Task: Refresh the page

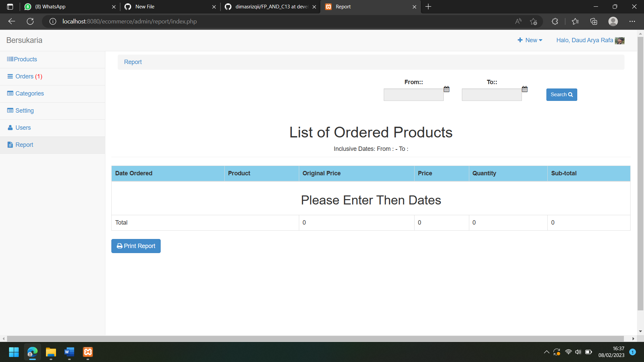Action: pyautogui.click(x=30, y=21)
